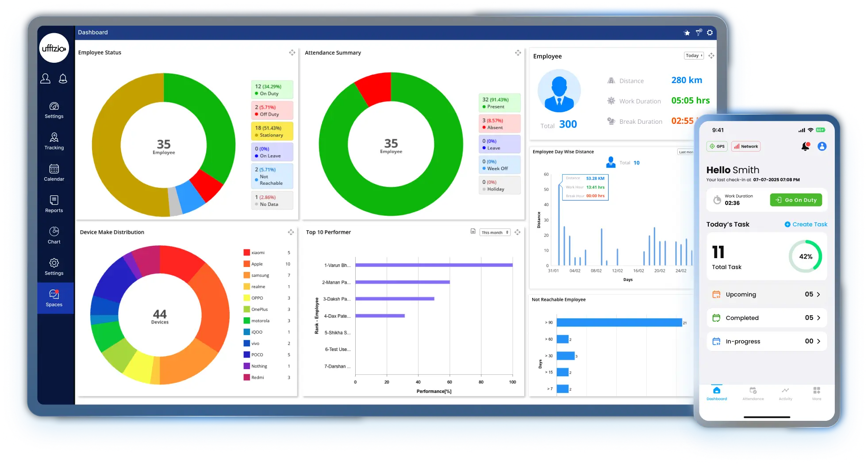The width and height of the screenshot is (868, 465).
Task: Click the move handle on Employee Status widget
Action: pyautogui.click(x=292, y=53)
